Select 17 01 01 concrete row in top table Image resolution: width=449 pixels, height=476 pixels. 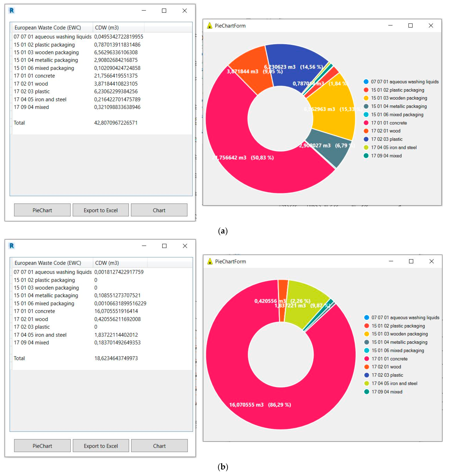(35, 76)
